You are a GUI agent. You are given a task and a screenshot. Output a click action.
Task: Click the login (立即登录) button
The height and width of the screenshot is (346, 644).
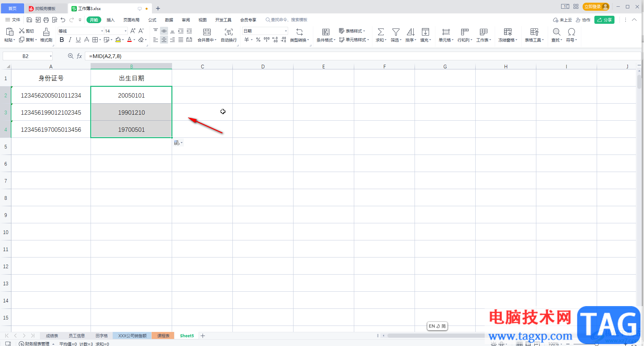[x=596, y=7]
